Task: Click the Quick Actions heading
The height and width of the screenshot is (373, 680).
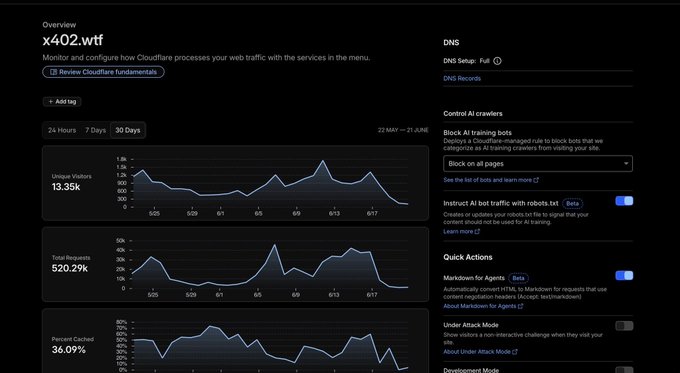Action: [468, 257]
